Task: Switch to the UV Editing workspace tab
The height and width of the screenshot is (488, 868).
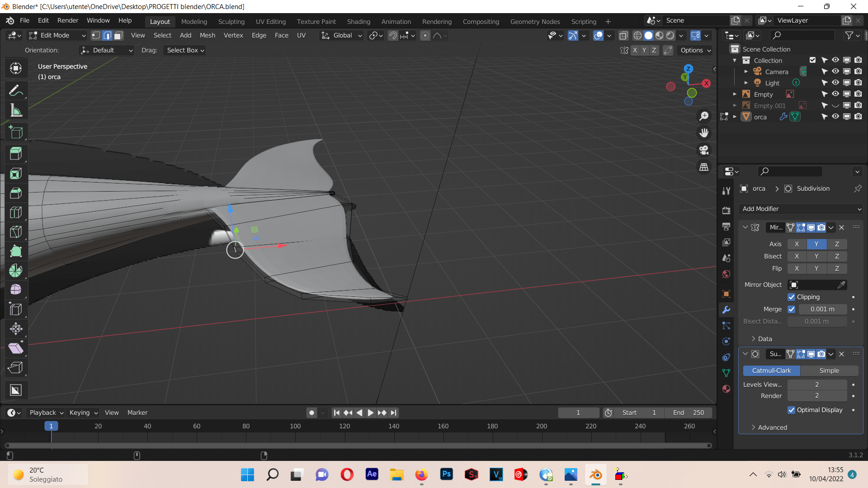Action: (270, 22)
